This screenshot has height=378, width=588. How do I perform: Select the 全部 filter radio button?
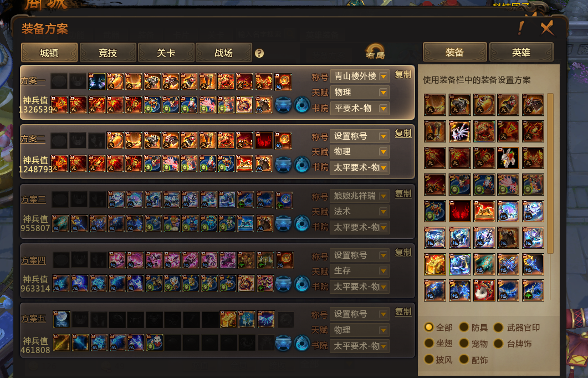(x=428, y=327)
